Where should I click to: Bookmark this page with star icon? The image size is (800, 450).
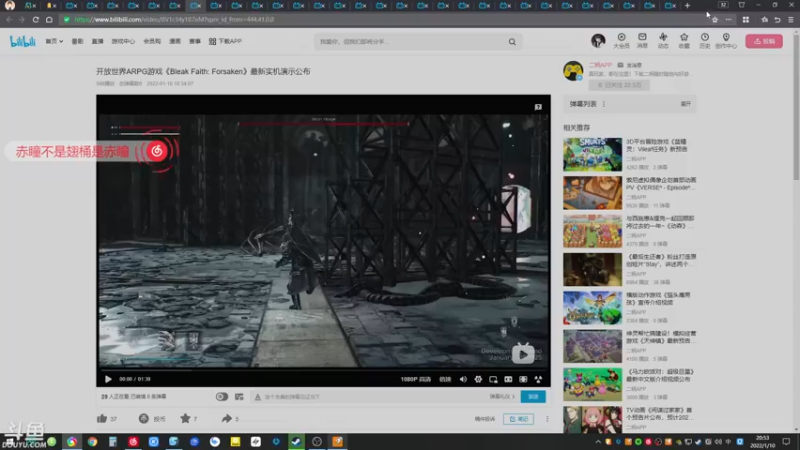click(715, 19)
